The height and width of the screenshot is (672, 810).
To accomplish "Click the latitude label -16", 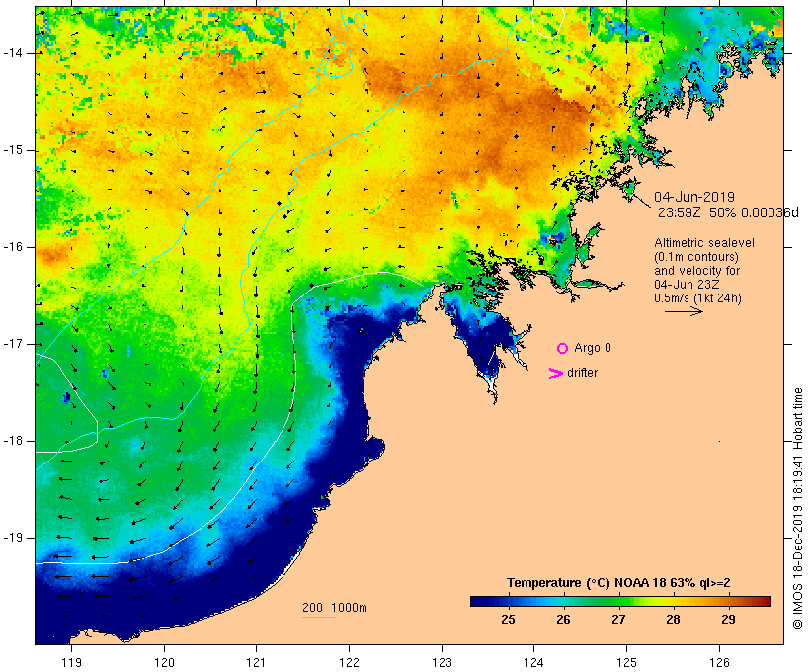I will pos(13,247).
